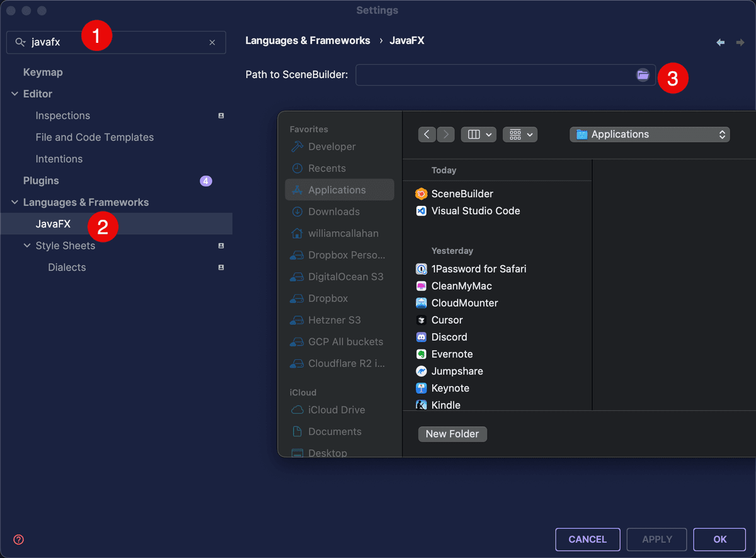Collapse the Languages & Frameworks section
The height and width of the screenshot is (558, 756).
(14, 202)
